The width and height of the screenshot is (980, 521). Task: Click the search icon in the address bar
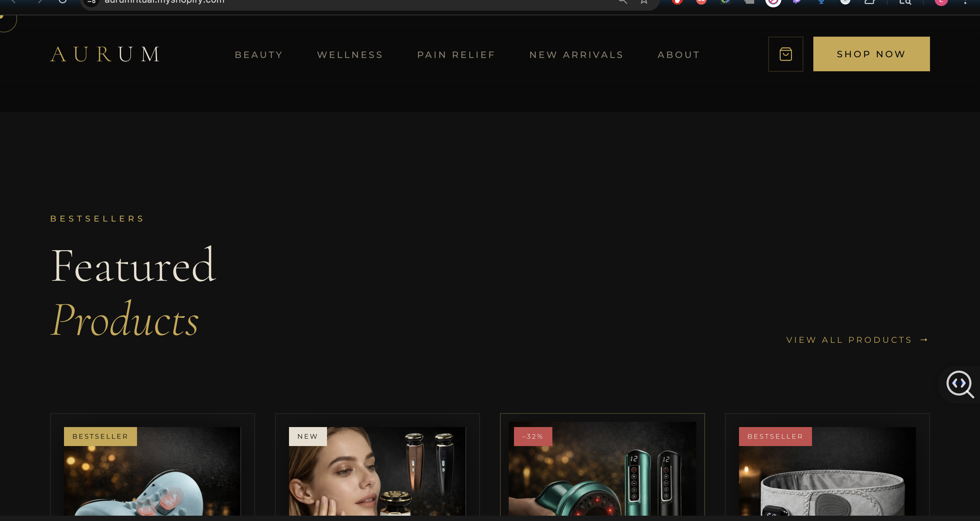point(622,2)
